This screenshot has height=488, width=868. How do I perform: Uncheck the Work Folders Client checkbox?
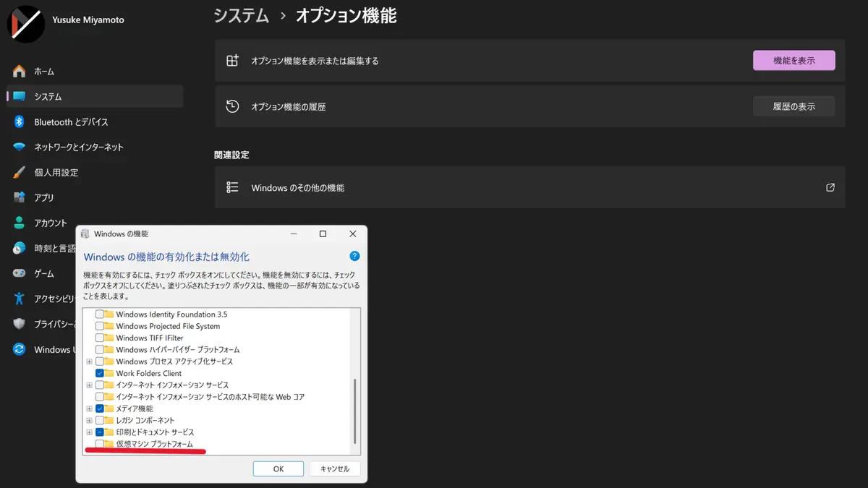coord(100,373)
